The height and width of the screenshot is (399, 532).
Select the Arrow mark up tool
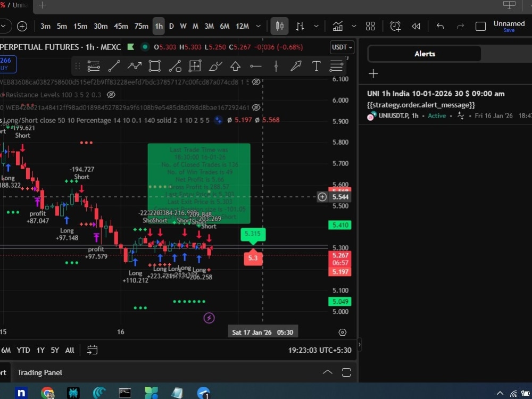tap(235, 66)
